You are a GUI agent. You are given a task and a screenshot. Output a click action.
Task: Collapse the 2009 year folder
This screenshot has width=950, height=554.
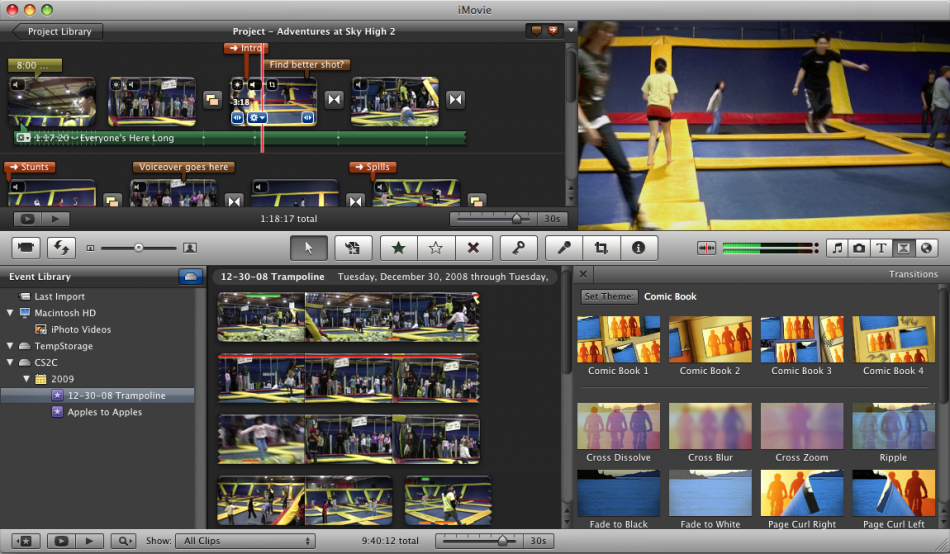tap(26, 379)
